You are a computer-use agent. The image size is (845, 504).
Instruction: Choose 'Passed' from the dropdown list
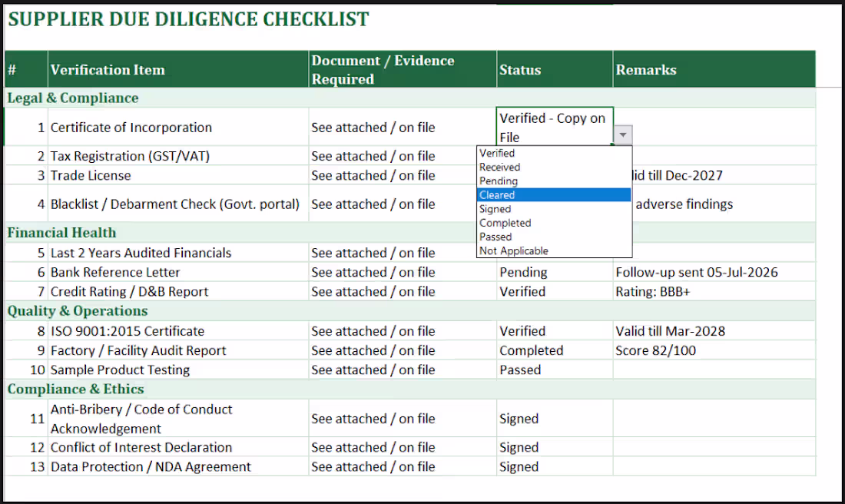pyautogui.click(x=554, y=237)
